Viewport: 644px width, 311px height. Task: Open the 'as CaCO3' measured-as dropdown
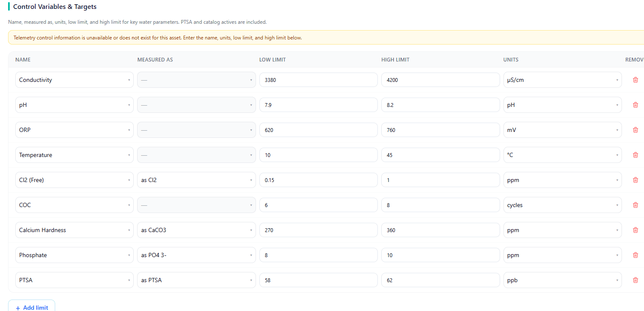click(196, 230)
